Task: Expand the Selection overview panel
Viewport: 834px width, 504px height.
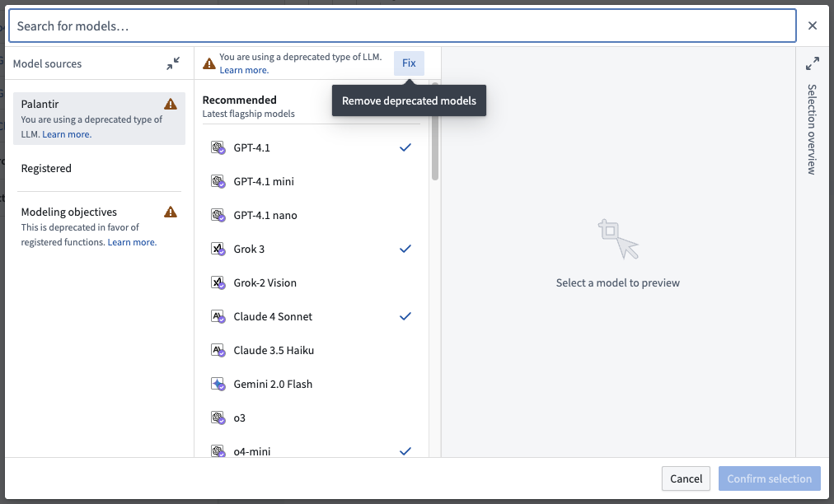Action: (x=813, y=63)
